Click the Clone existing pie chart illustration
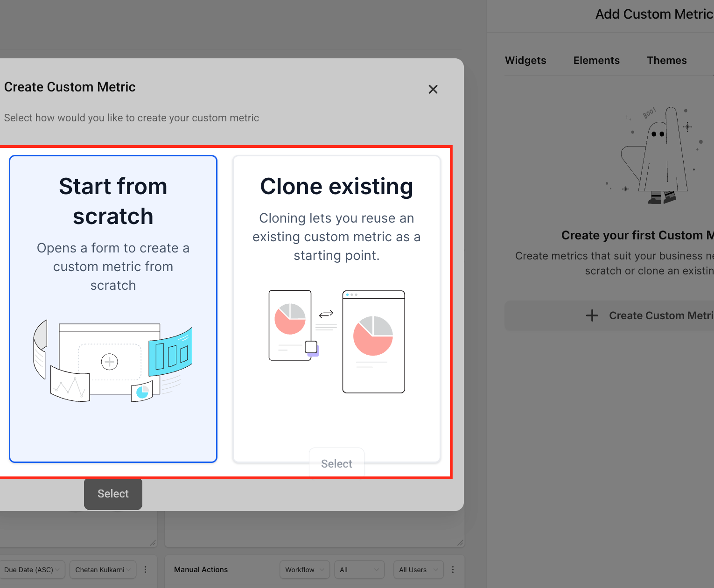The image size is (714, 588). pos(336,342)
